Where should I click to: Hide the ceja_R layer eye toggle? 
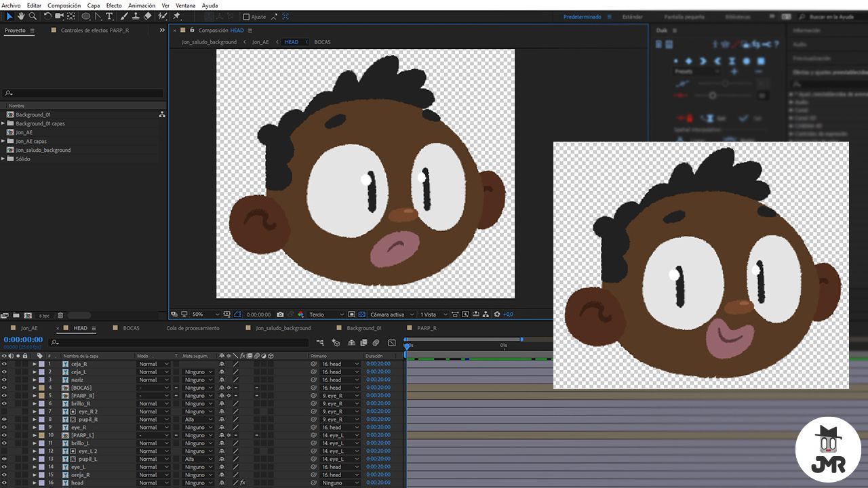point(4,364)
